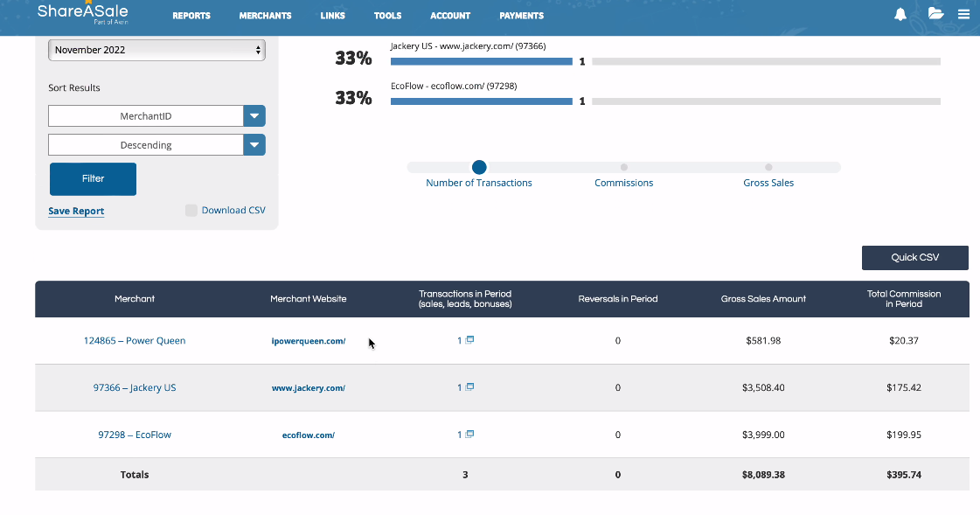Open the hamburger menu icon
Viewport: 980px width, 515px height.
[963, 14]
